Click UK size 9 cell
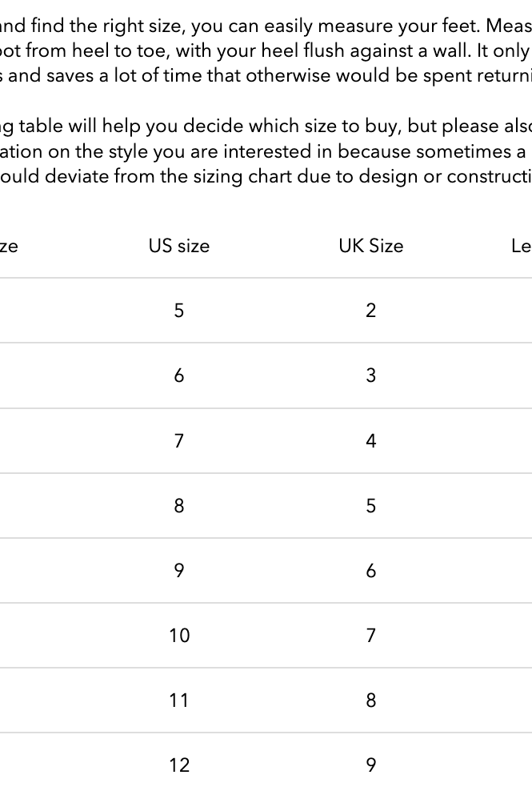Screen dimensions: 532x799 370,765
